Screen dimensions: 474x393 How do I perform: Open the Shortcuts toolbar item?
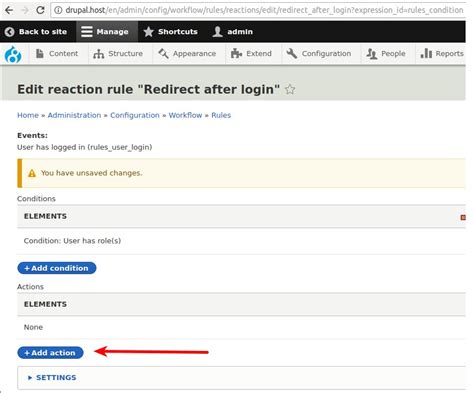(x=171, y=32)
